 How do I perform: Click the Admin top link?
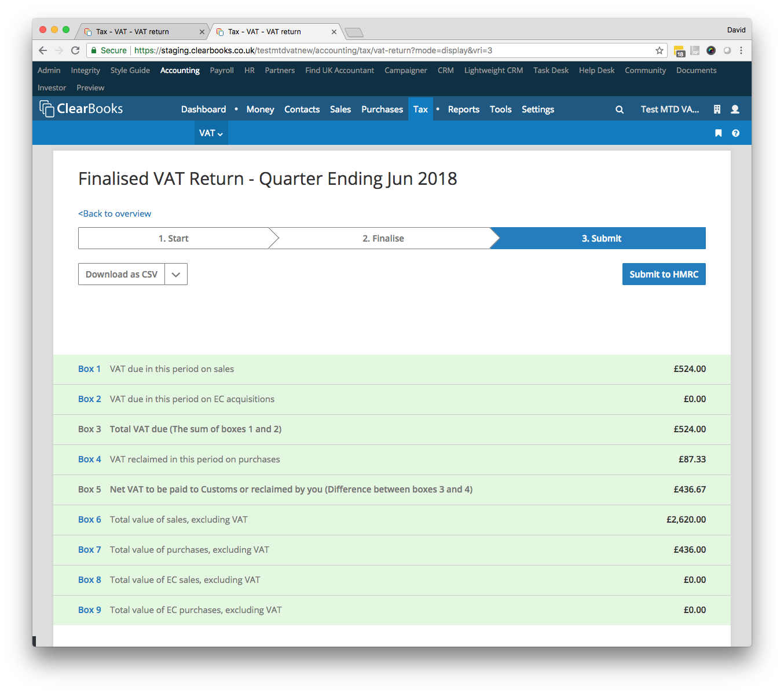click(x=49, y=70)
